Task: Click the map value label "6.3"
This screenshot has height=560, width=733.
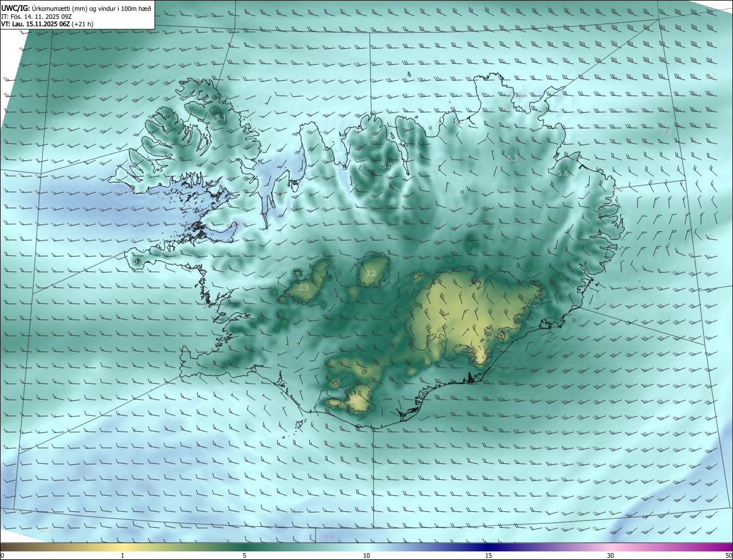Action: coord(513,158)
